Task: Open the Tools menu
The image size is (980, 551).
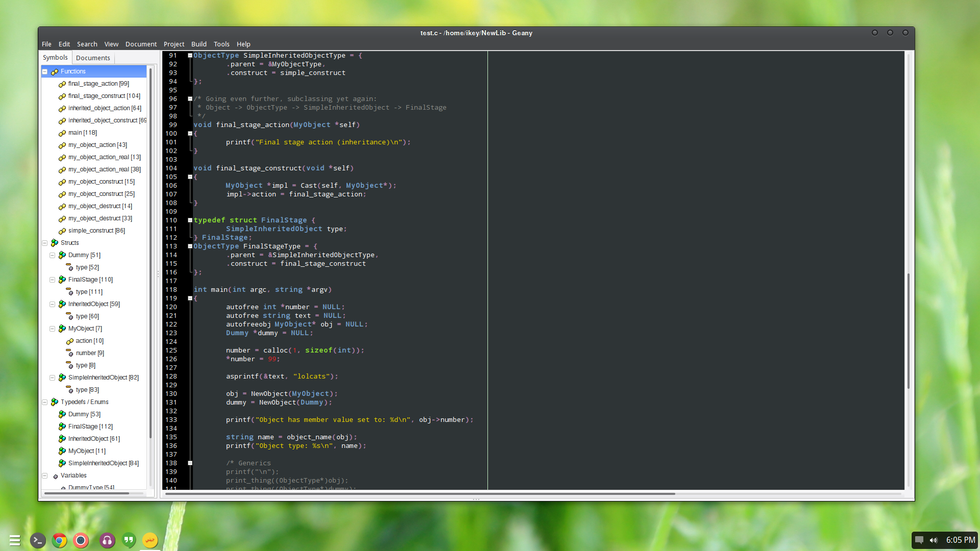Action: pos(222,44)
